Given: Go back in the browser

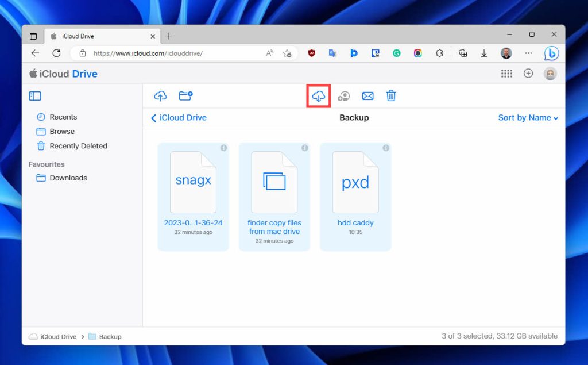Looking at the screenshot, I should point(35,53).
